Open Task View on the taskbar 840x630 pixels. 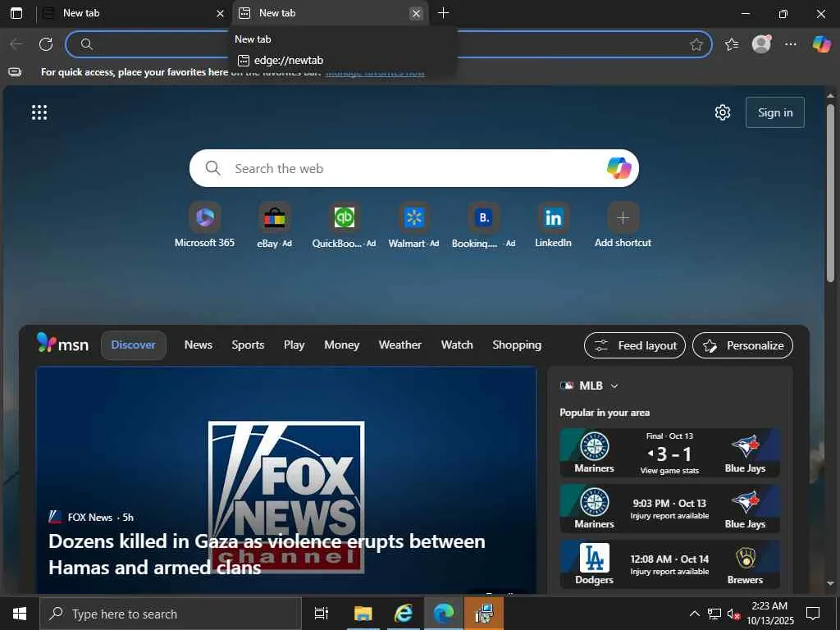coord(322,614)
